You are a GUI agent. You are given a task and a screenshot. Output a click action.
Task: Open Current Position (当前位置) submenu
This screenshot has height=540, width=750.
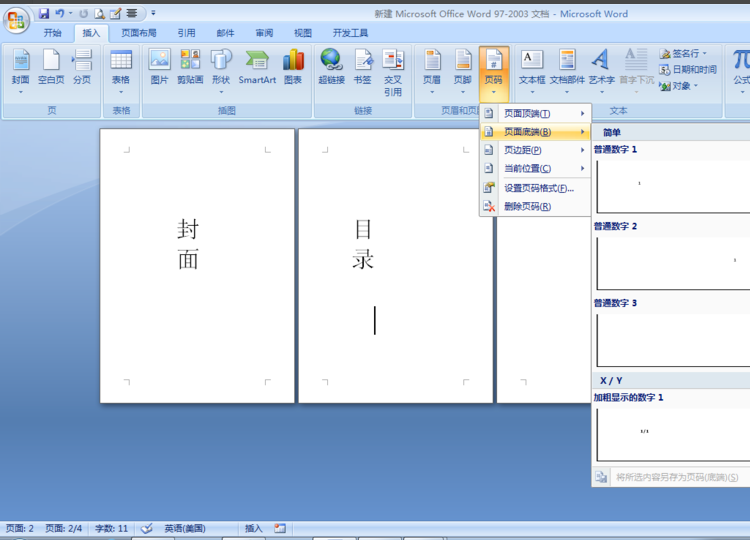pos(535,168)
